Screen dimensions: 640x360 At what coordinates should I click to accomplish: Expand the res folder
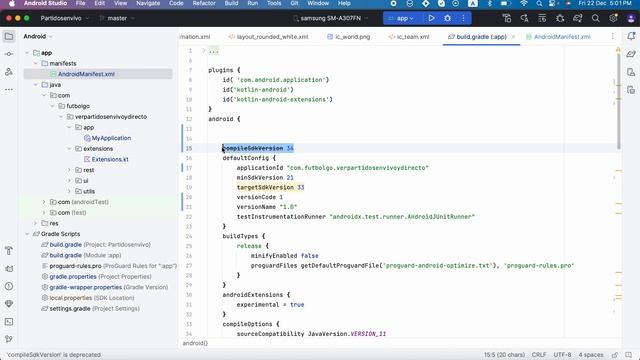pyautogui.click(x=36, y=223)
